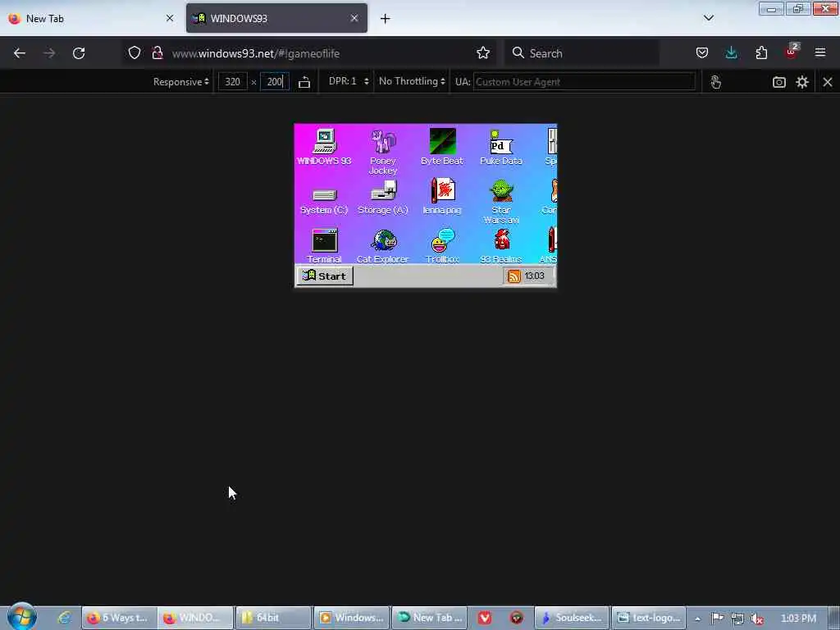Image resolution: width=840 pixels, height=630 pixels.
Task: Open the Downloads panel
Action: tap(731, 52)
